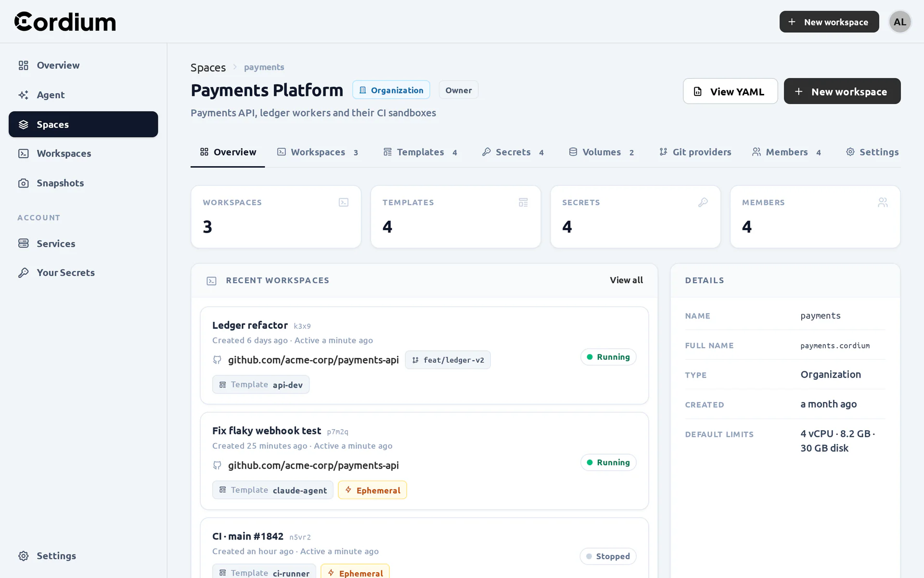Click the Recent Workspaces header terminal icon
The width and height of the screenshot is (924, 578).
coord(211,281)
